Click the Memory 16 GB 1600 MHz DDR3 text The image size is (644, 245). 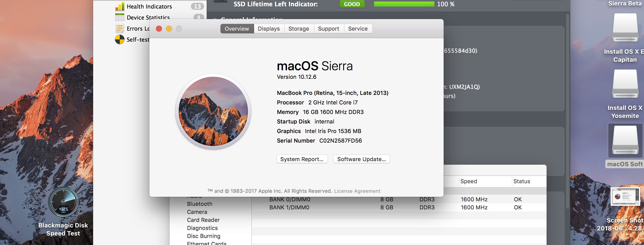pyautogui.click(x=320, y=112)
